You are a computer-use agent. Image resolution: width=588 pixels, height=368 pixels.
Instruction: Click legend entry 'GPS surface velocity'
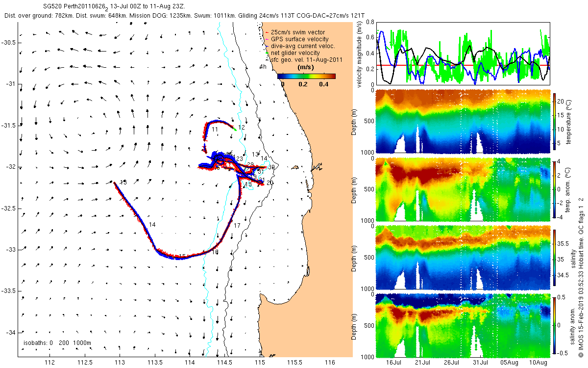click(299, 39)
